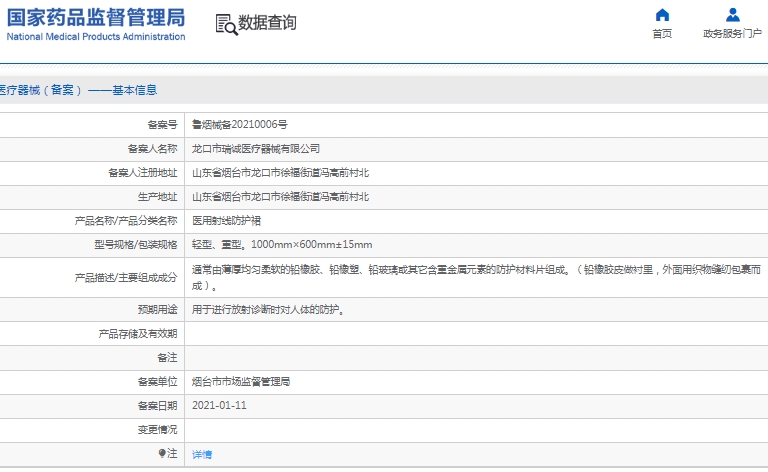Click the empty 变更情况 value cell
The height and width of the screenshot is (472, 768).
[x=470, y=430]
